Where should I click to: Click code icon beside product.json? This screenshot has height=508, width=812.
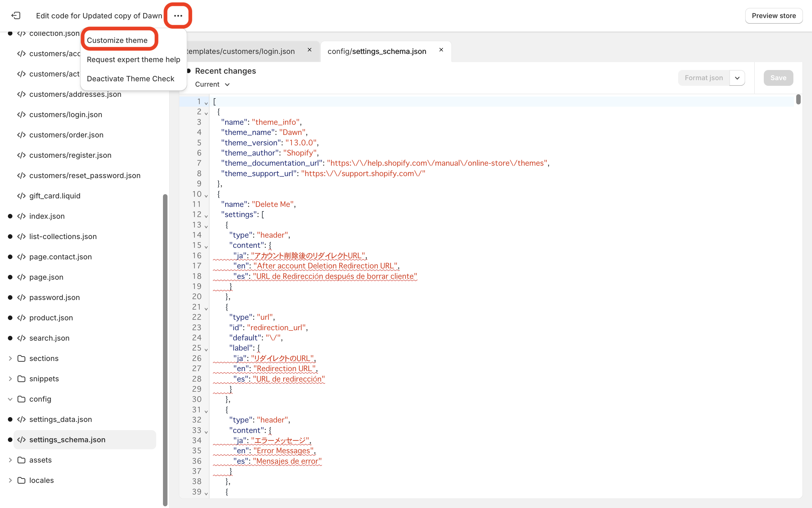21,317
